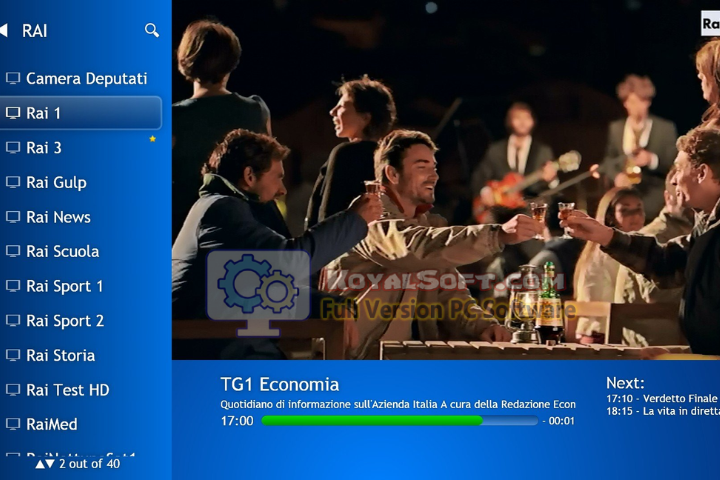720x480 pixels.
Task: Click the up/down arrows near 2 out of 40
Action: 45,464
